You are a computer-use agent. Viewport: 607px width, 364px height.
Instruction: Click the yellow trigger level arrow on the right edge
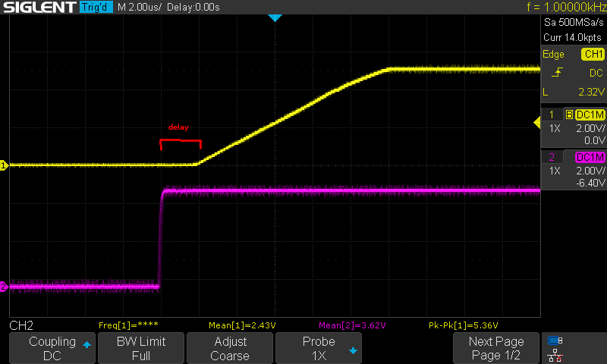537,123
